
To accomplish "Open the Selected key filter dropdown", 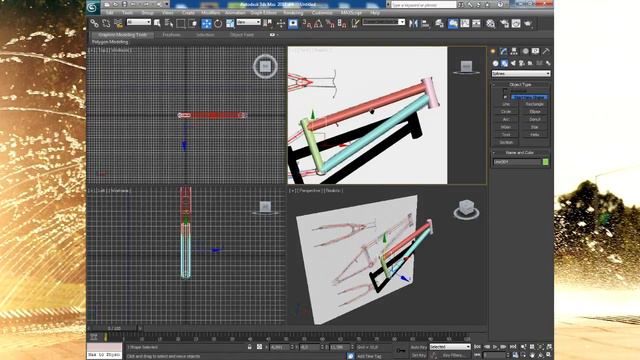I will pos(450,347).
